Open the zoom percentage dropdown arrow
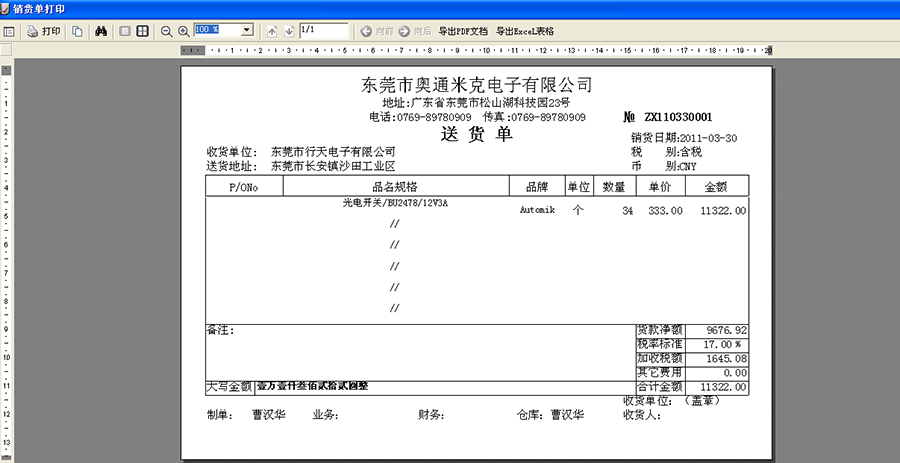The width and height of the screenshot is (900, 463). (247, 30)
